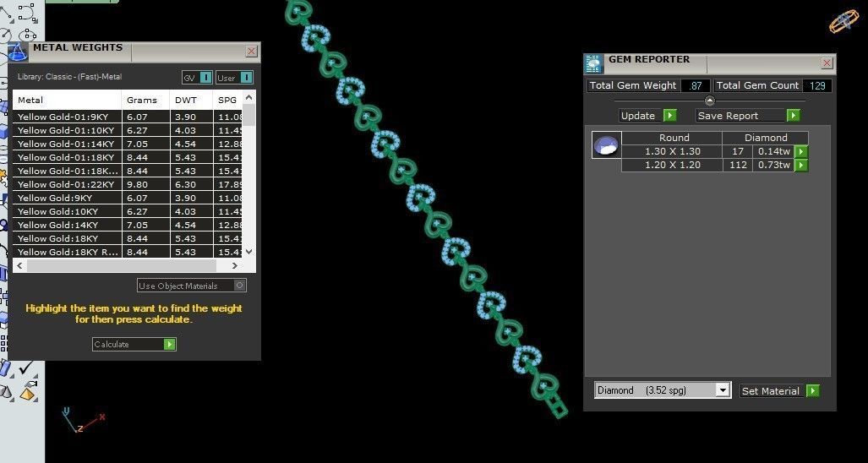This screenshot has width=868, height=463.
Task: Click the Metal column header
Action: pyautogui.click(x=67, y=101)
